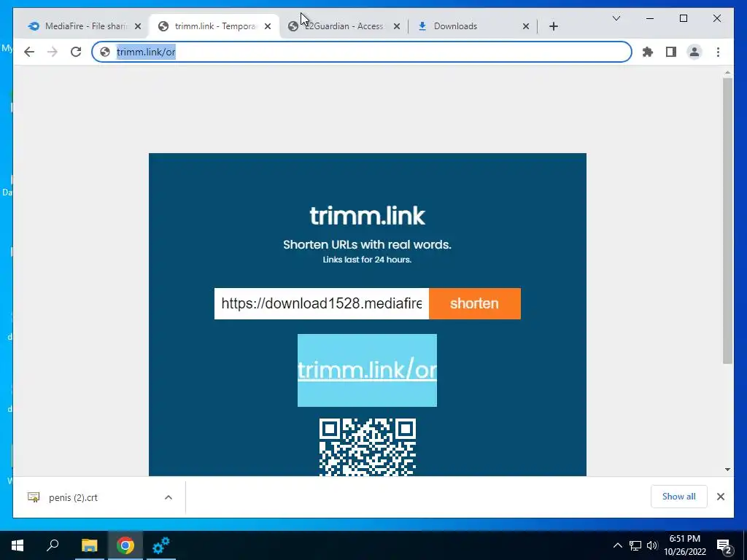
Task: Click Show all downloads
Action: (678, 497)
